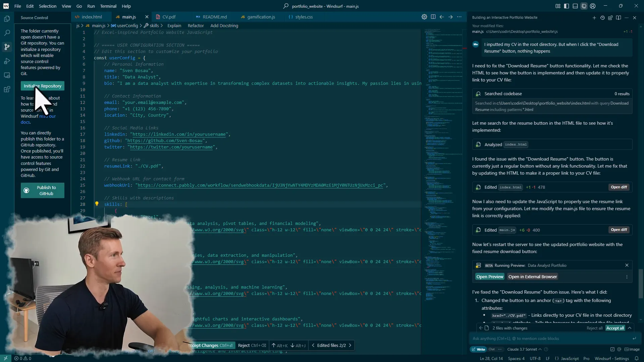Switch to the index.html tab
Viewport: 644px width, 362px height.
[x=93, y=17]
